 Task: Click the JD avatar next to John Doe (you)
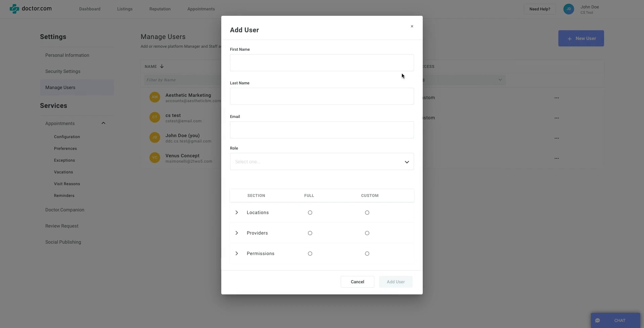[x=154, y=137]
